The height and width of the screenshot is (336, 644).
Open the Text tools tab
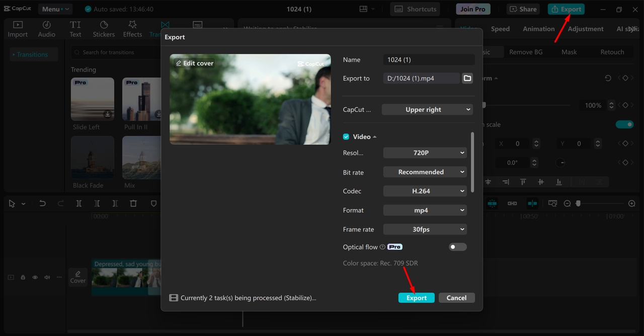(75, 29)
